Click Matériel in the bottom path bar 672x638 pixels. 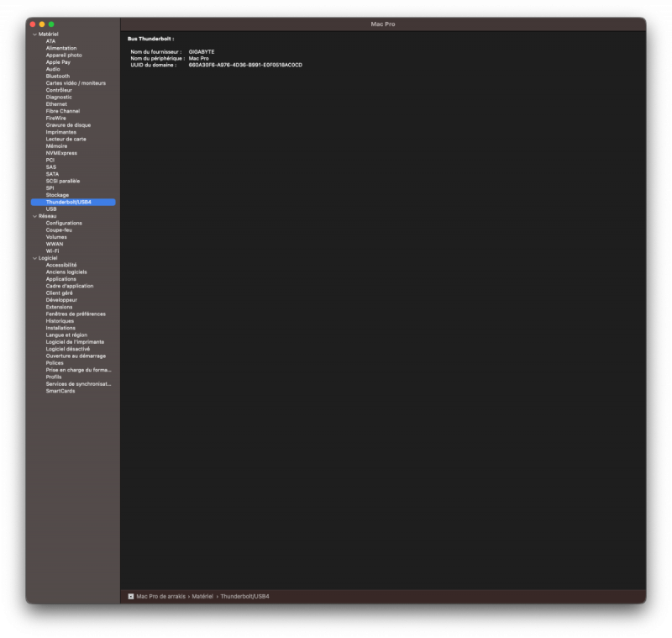tap(202, 597)
